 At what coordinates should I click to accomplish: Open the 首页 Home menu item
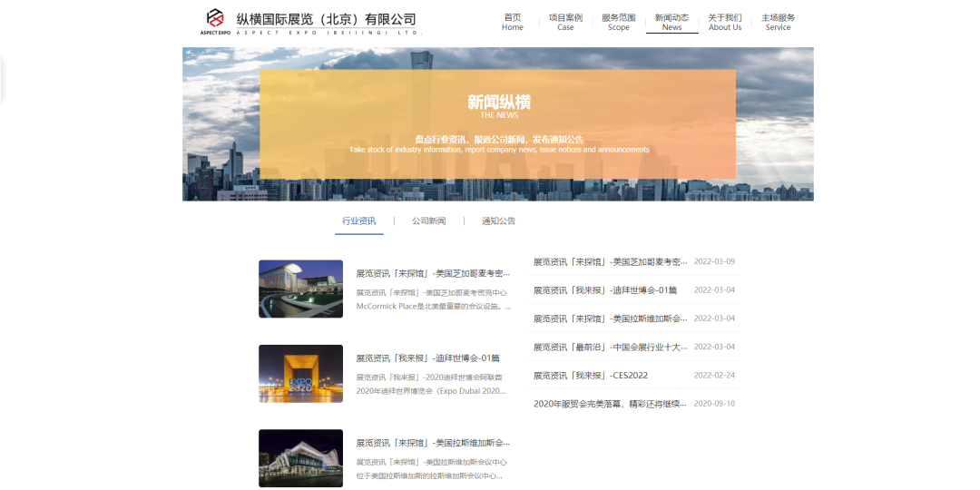513,22
